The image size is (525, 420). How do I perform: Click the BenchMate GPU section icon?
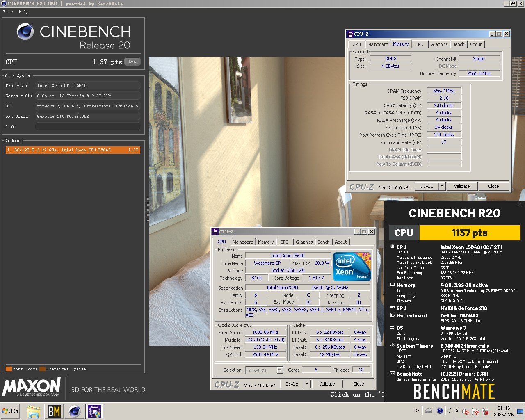pos(392,308)
